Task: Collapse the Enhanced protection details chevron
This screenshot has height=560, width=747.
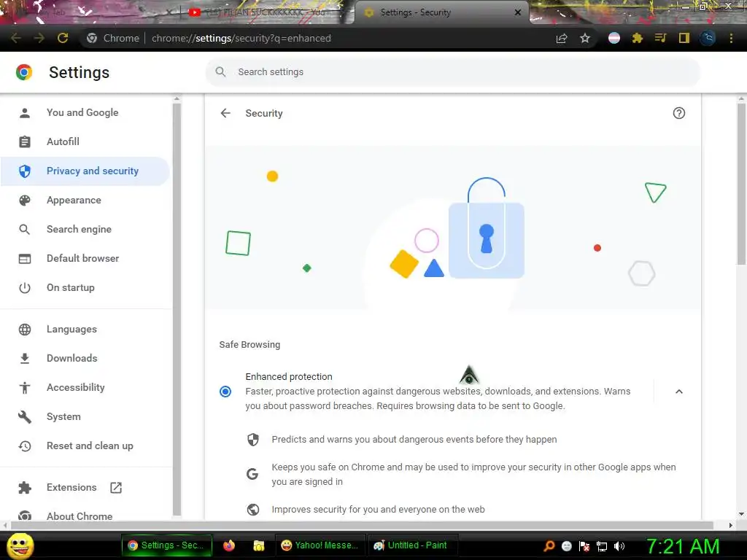Action: [x=679, y=392]
